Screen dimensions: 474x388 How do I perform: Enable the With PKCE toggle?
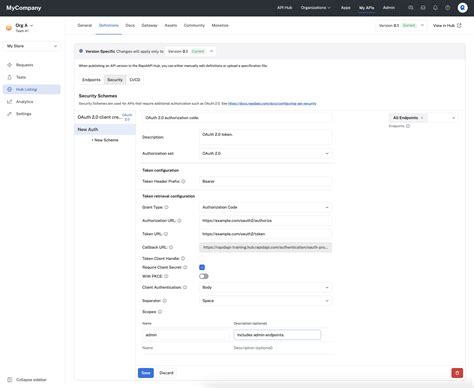pos(204,276)
